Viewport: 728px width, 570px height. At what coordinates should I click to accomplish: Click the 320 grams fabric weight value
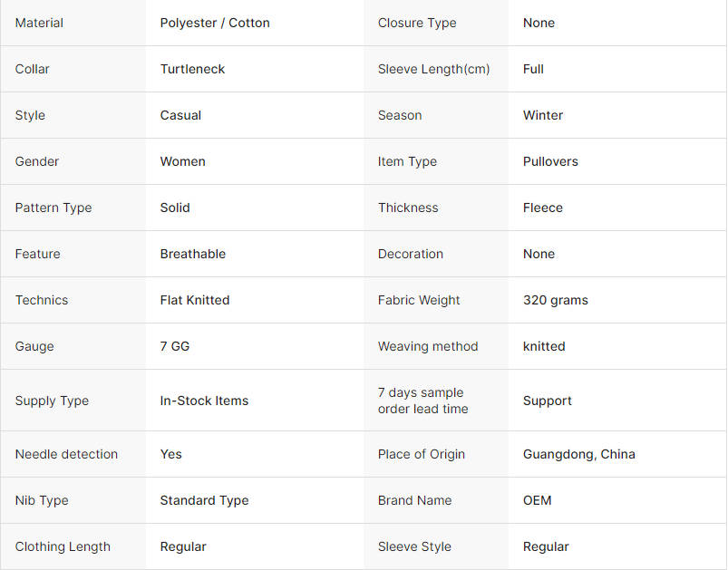pyautogui.click(x=555, y=300)
